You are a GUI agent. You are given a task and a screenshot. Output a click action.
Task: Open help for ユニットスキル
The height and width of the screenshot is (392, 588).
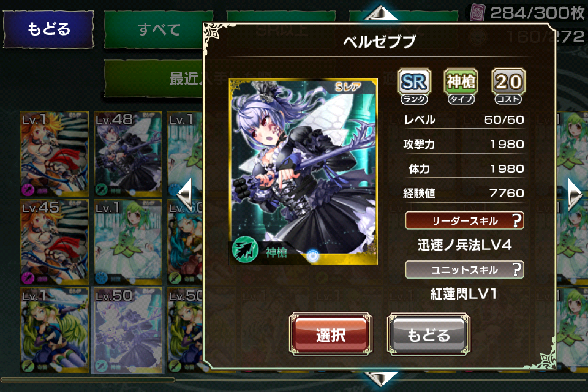pyautogui.click(x=517, y=269)
